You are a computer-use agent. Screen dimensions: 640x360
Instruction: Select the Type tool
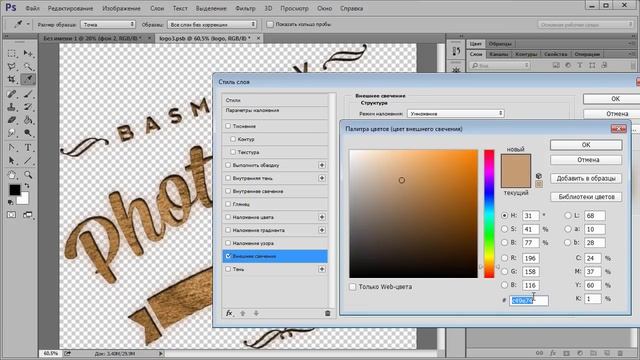(28, 148)
